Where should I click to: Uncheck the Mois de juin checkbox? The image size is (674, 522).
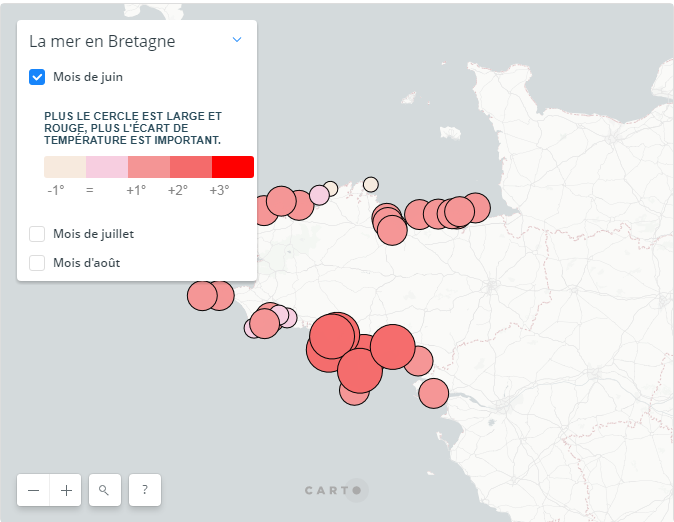click(x=37, y=77)
